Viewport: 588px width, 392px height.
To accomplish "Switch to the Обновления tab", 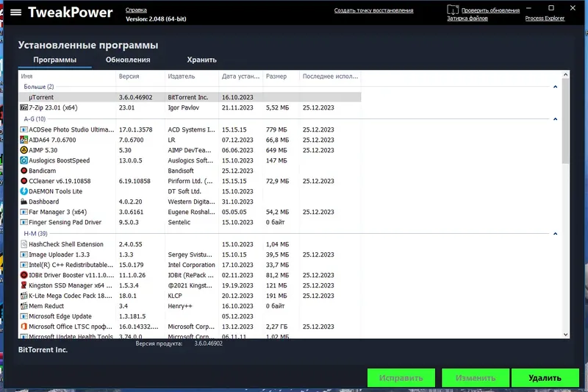I will point(128,60).
